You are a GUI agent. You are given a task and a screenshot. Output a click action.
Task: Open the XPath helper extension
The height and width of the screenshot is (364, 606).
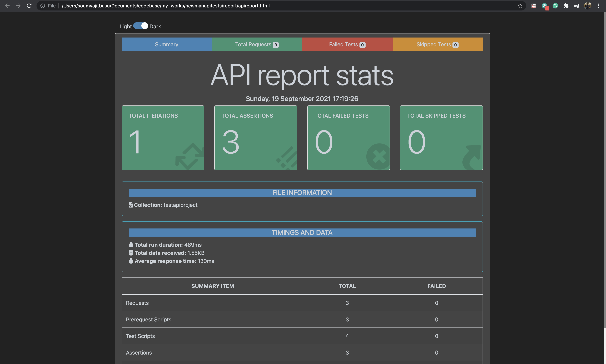coord(534,6)
